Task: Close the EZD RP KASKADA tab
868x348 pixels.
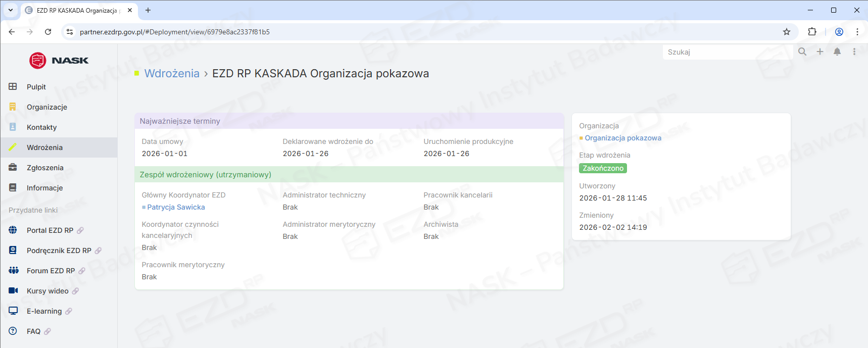Action: tap(130, 10)
